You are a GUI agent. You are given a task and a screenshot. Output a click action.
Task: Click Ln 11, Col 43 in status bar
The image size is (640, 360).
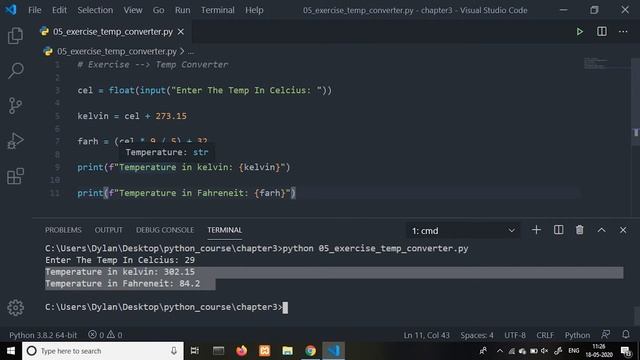[x=427, y=335]
